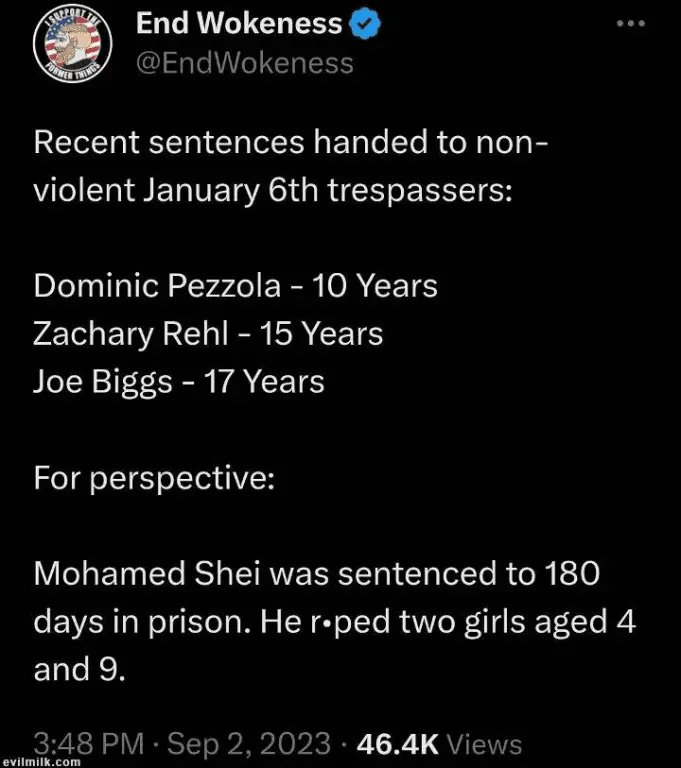Click the "Views" label beside the count
Image resolution: width=681 pixels, height=768 pixels.
point(484,744)
